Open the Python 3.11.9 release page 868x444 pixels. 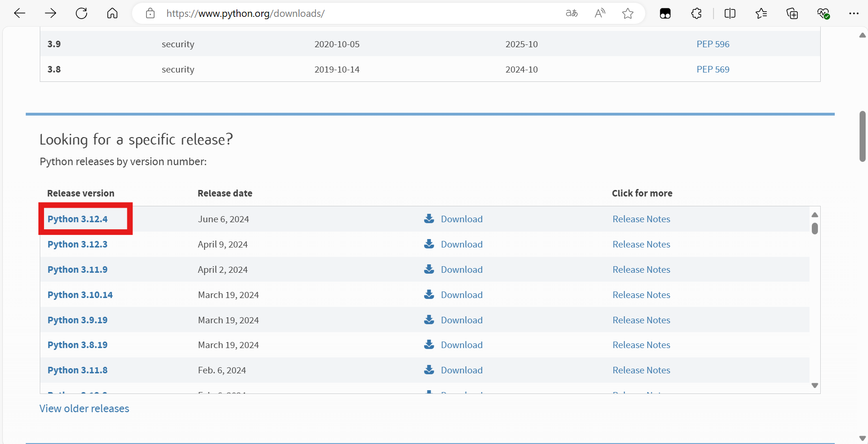click(78, 269)
